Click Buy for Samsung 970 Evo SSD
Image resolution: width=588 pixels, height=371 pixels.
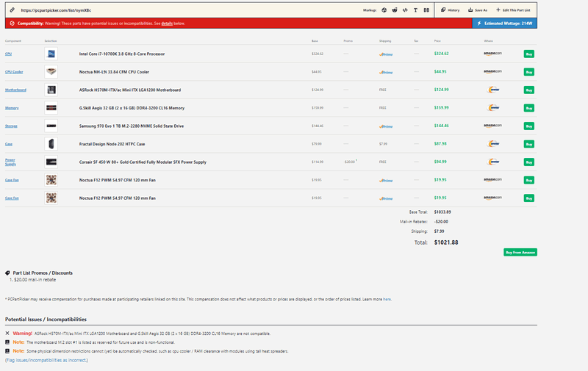(528, 126)
